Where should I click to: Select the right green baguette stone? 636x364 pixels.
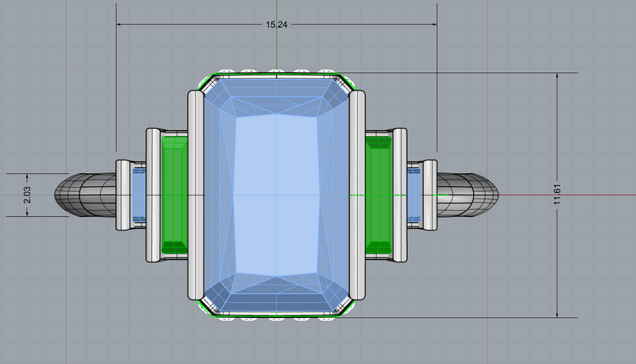pyautogui.click(x=379, y=194)
